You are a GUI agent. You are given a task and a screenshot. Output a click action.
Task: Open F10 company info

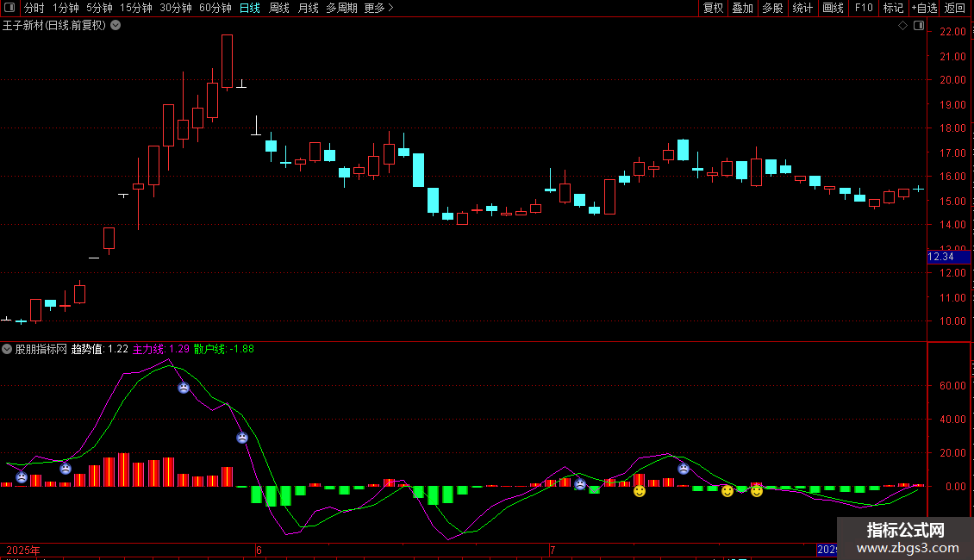coord(864,8)
